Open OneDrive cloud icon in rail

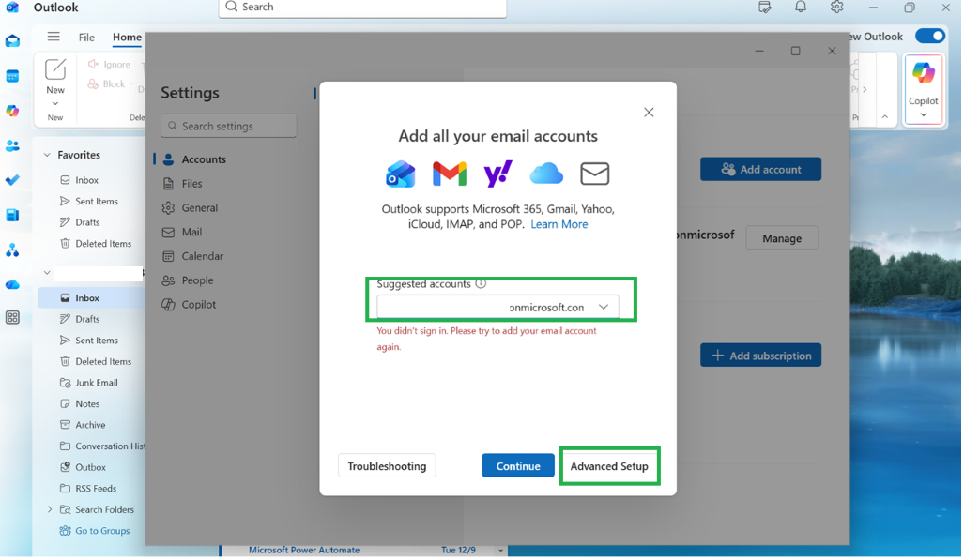tap(12, 284)
